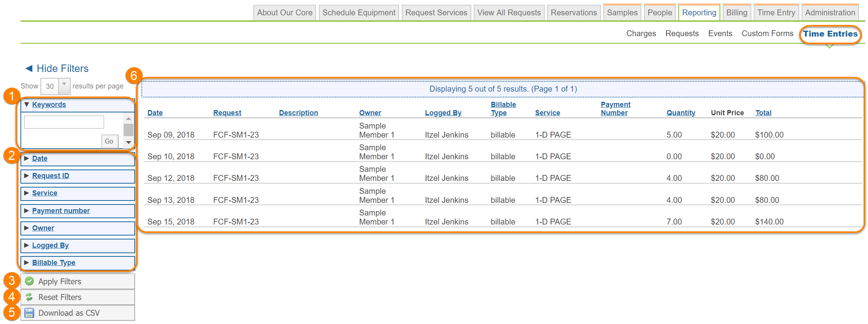
Task: Click the Keywords search text field
Action: point(64,122)
